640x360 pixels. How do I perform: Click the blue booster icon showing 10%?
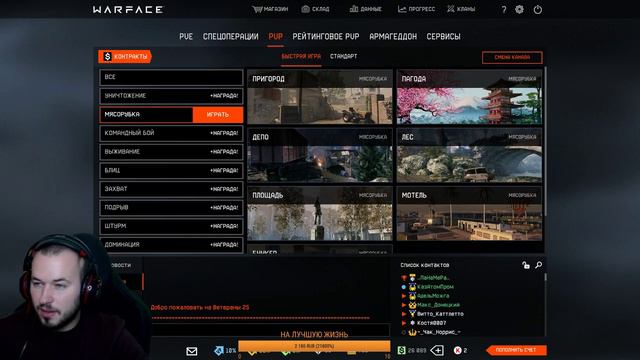[x=219, y=350]
